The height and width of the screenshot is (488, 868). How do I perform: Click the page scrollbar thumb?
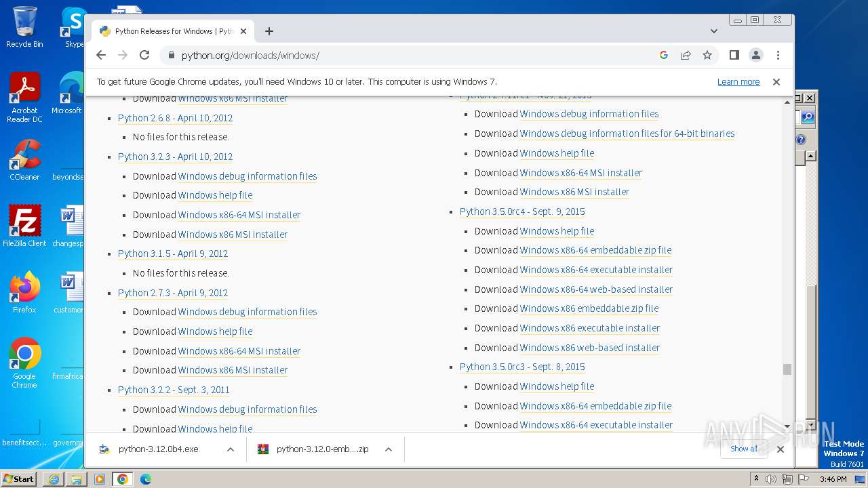point(787,369)
